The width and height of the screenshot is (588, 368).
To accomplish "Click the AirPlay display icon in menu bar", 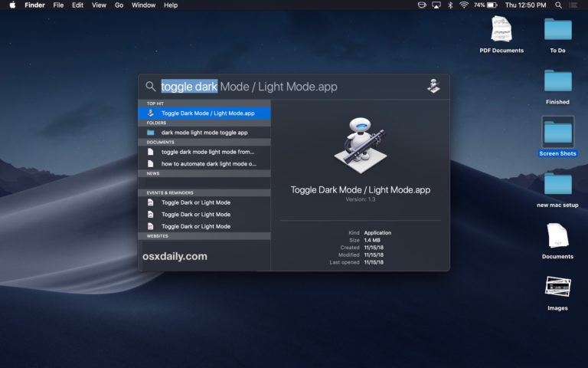I will click(436, 5).
